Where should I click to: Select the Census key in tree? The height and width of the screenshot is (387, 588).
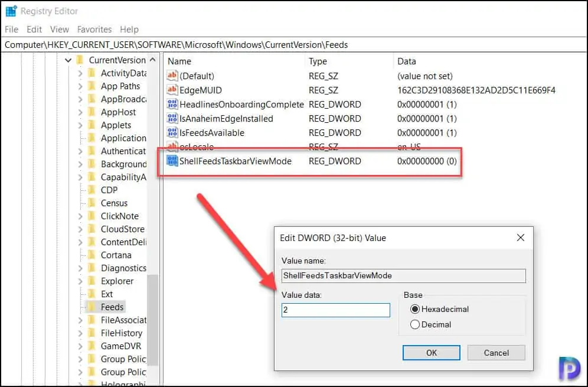[x=114, y=203]
